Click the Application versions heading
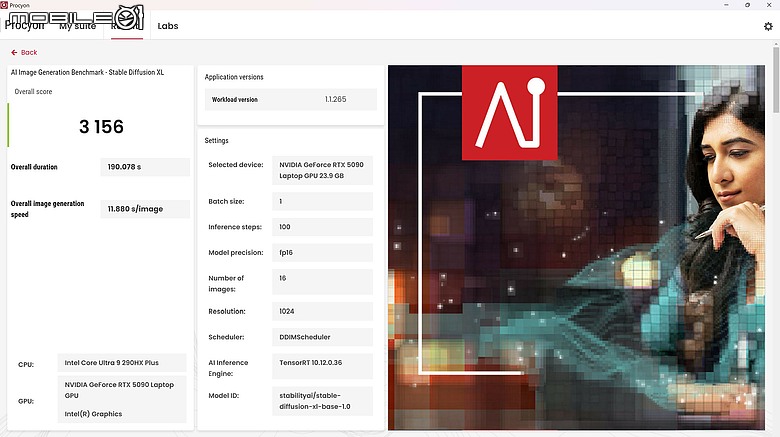 234,77
